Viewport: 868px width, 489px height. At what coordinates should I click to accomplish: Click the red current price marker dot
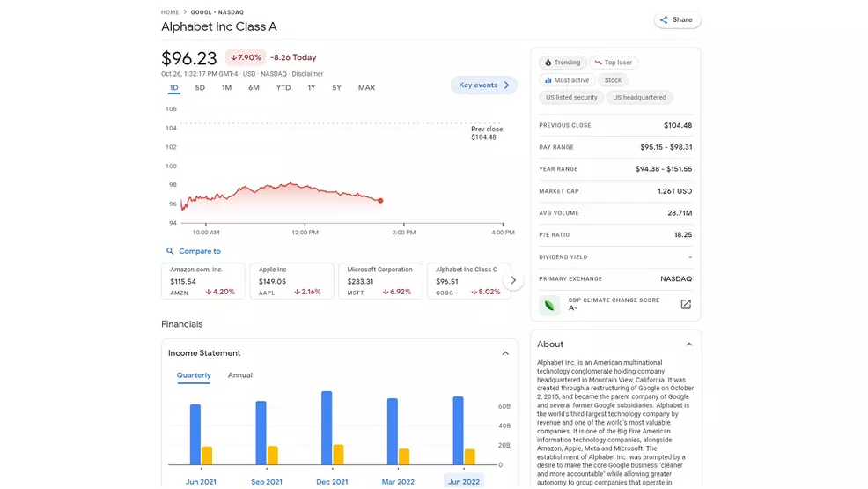click(x=380, y=201)
